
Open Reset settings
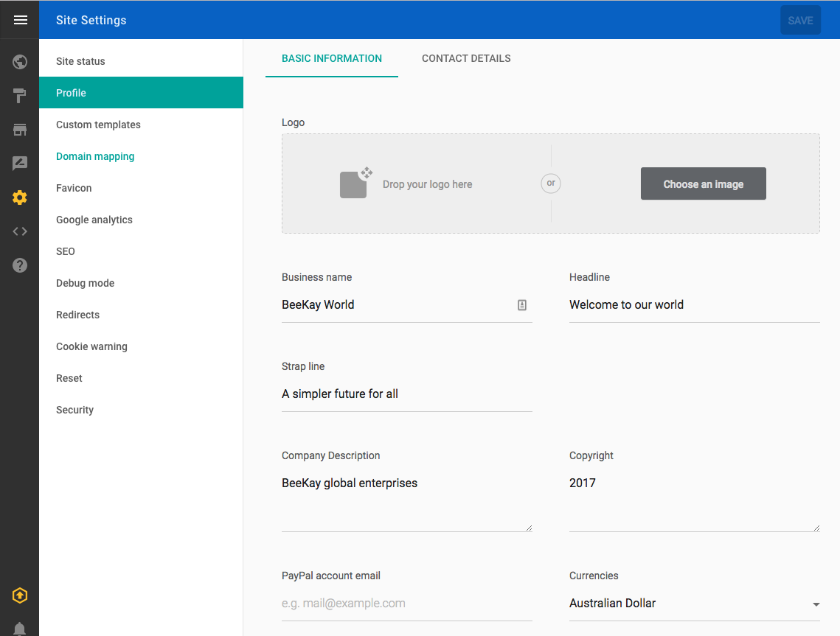(x=141, y=378)
